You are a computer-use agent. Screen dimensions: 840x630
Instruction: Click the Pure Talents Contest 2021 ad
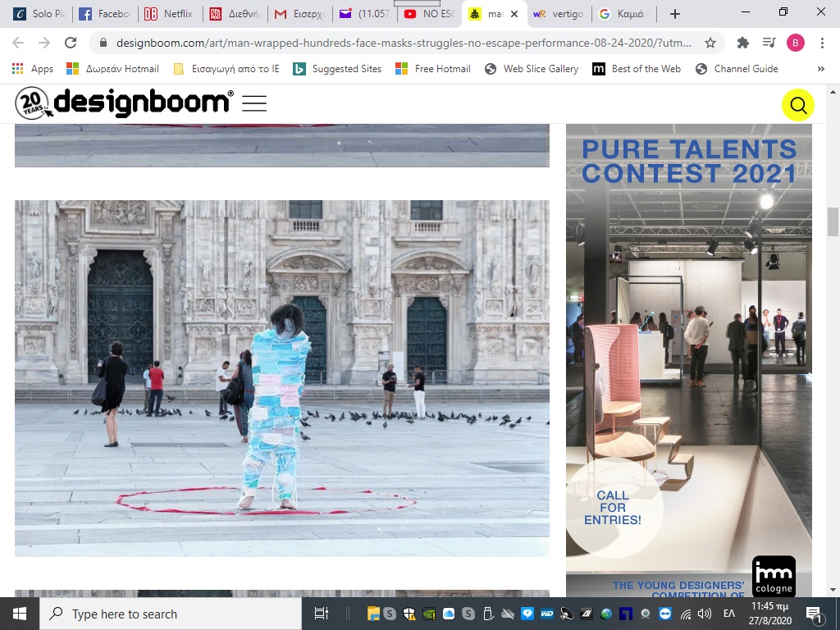click(x=688, y=361)
